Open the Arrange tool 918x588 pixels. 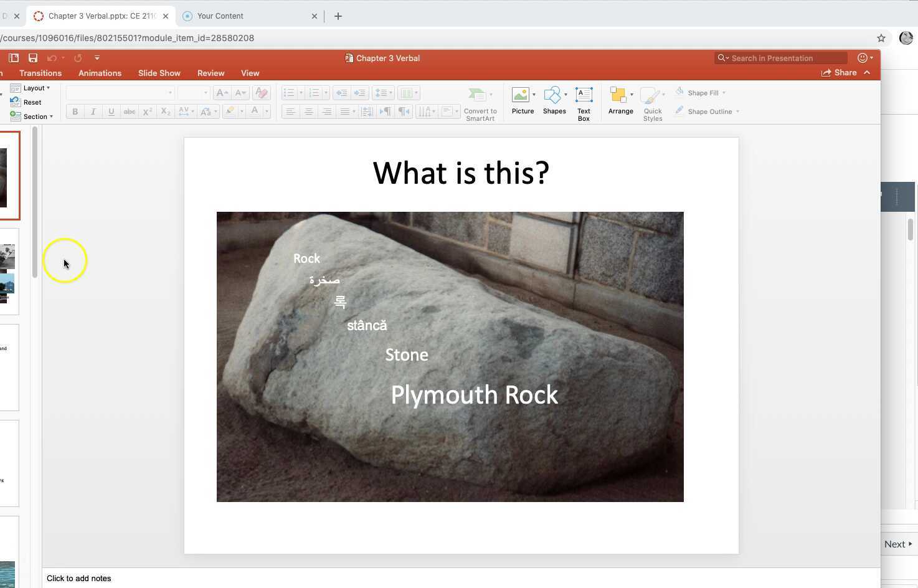(621, 101)
